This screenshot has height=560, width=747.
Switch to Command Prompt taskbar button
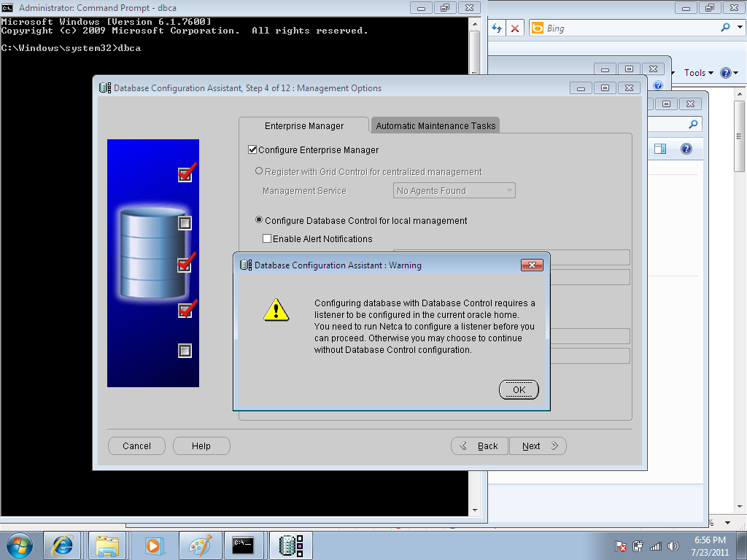(x=244, y=545)
